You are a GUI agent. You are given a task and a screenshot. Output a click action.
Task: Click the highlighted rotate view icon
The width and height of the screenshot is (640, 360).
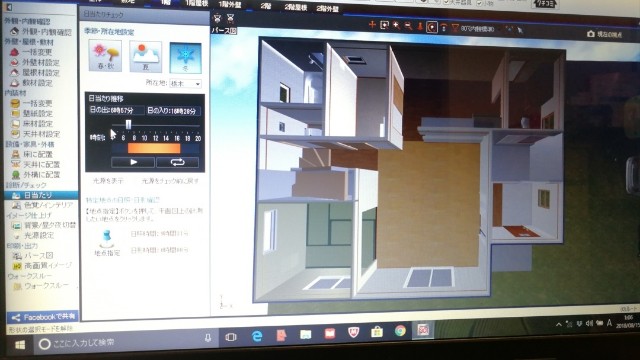(431, 27)
